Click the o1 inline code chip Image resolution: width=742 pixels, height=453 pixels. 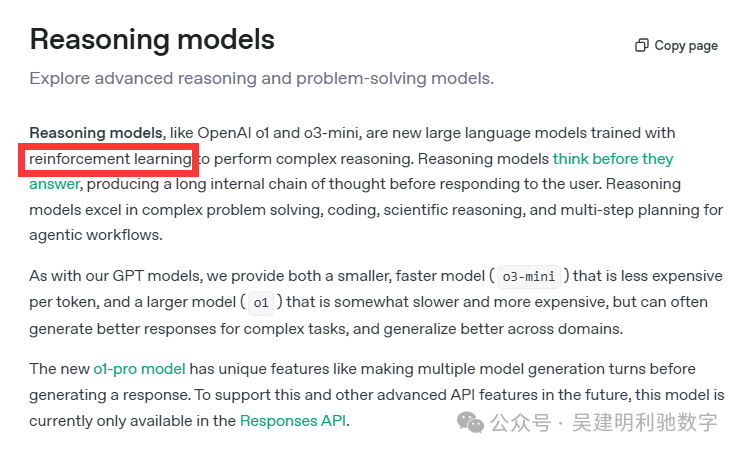pyautogui.click(x=262, y=302)
